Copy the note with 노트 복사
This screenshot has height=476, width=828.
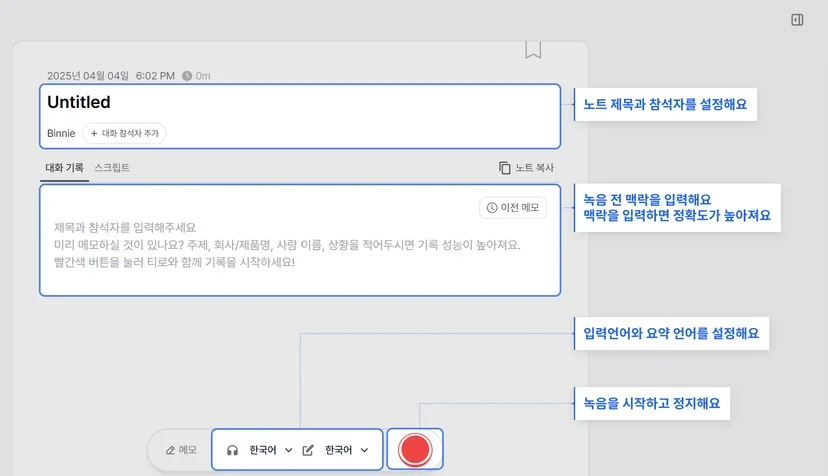tap(526, 167)
